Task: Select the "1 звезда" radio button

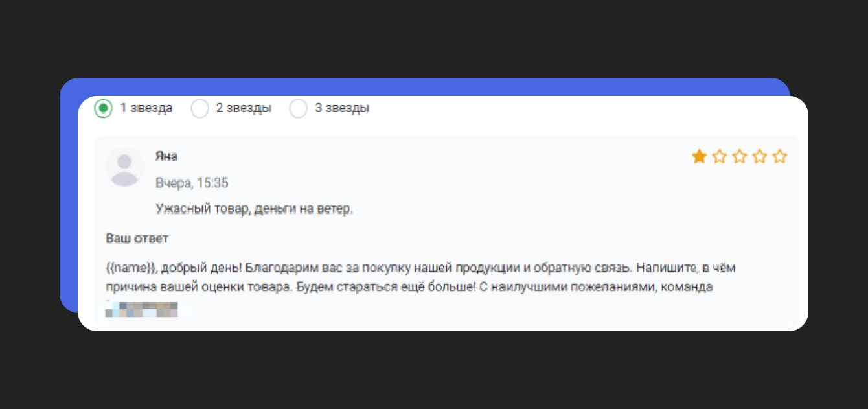Action: point(103,108)
